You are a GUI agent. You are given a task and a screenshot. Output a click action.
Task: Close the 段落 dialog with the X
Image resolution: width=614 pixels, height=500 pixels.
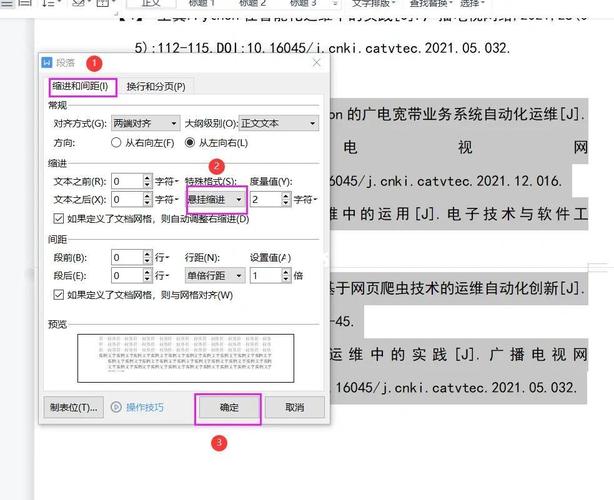click(316, 62)
